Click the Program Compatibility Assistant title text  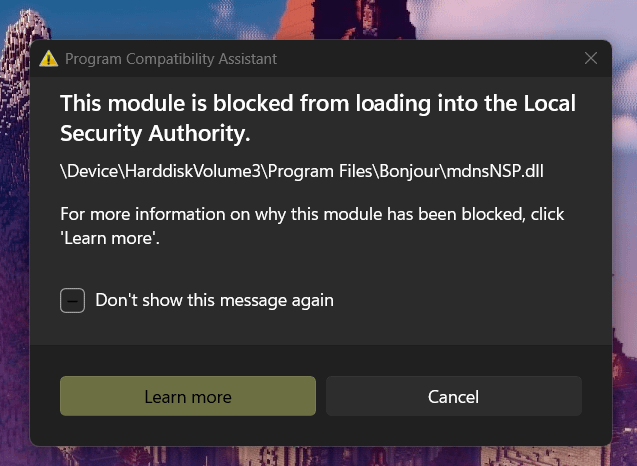171,59
